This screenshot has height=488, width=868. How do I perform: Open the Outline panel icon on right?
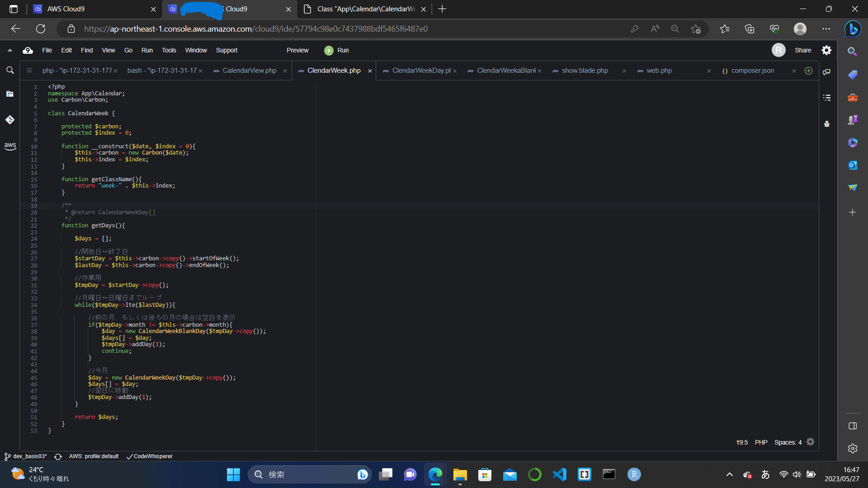click(x=827, y=98)
